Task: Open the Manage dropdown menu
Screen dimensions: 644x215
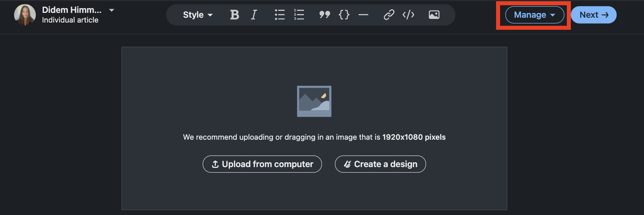Action: click(535, 15)
